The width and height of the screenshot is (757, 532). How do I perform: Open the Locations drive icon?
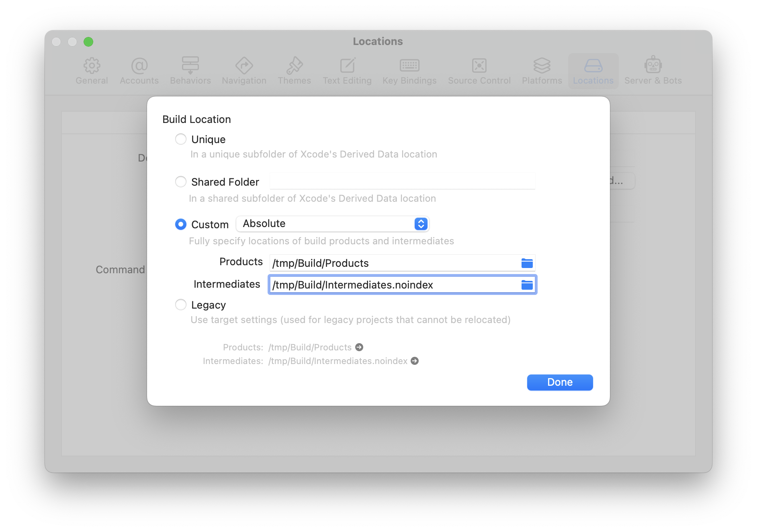(593, 65)
